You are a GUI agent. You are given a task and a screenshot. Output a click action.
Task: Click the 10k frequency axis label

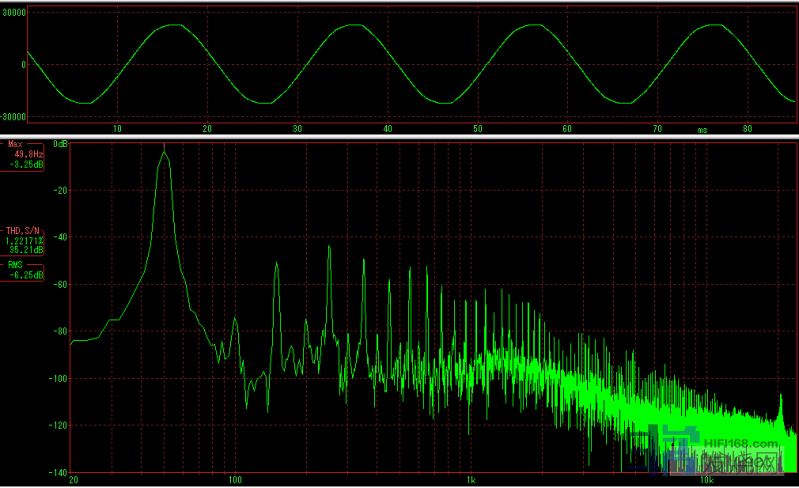tap(706, 480)
